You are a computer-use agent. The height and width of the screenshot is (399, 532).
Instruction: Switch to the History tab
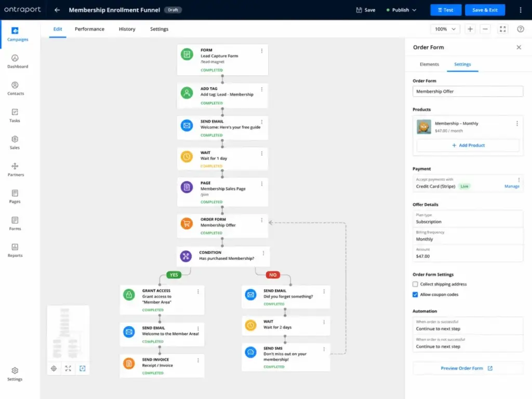[x=127, y=29]
